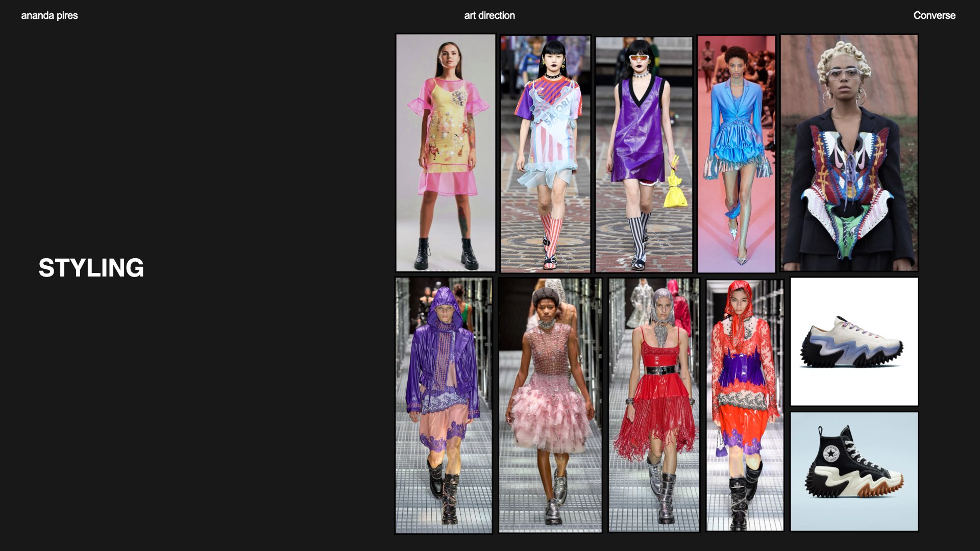Click the STYLING title text
Image resolution: width=980 pixels, height=551 pixels.
(x=91, y=268)
